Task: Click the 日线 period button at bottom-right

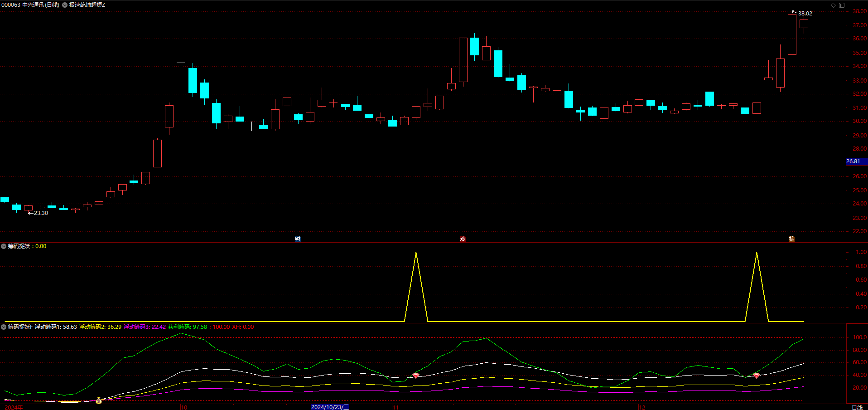Action: pyautogui.click(x=857, y=407)
